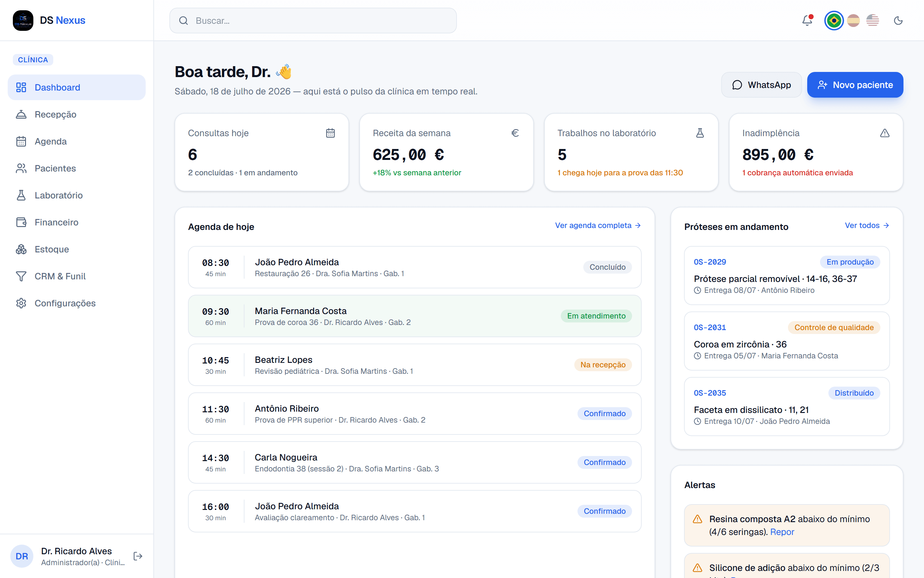The width and height of the screenshot is (924, 578).
Task: Go to Financeiro
Action: click(x=77, y=222)
